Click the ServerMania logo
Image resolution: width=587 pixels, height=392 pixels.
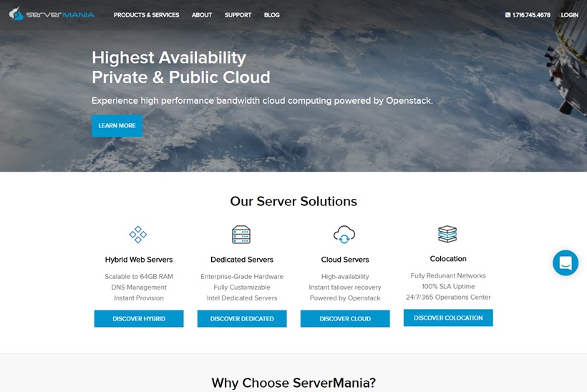coord(52,14)
